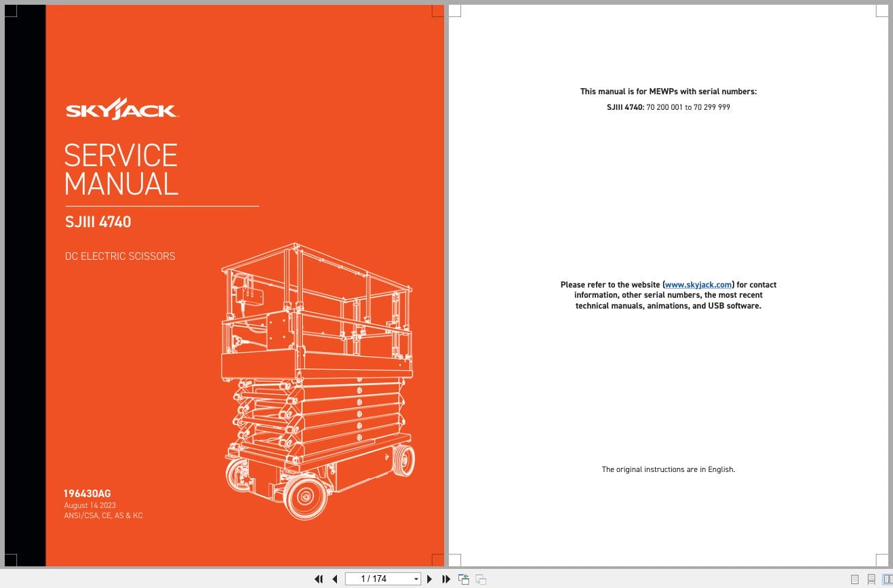Navigate to the next view
The image size is (893, 588).
(x=480, y=579)
